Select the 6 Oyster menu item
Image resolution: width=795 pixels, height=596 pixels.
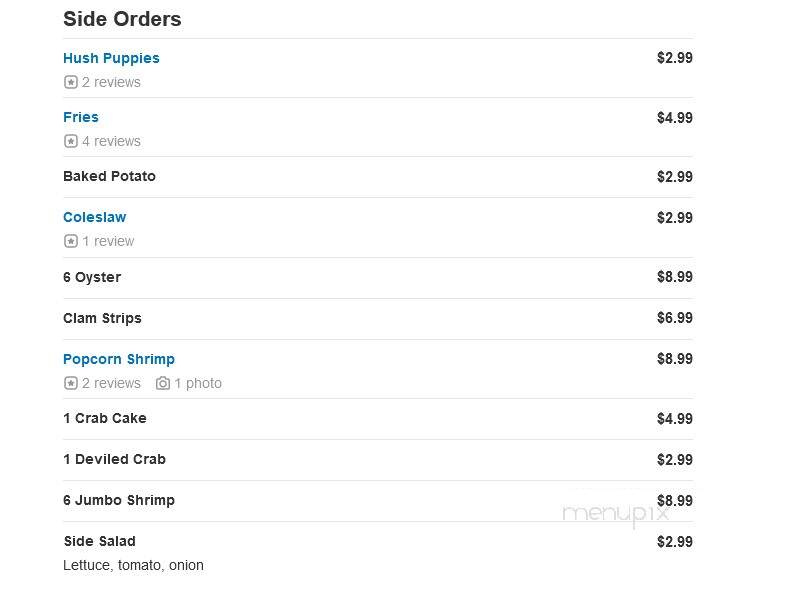[x=92, y=277]
